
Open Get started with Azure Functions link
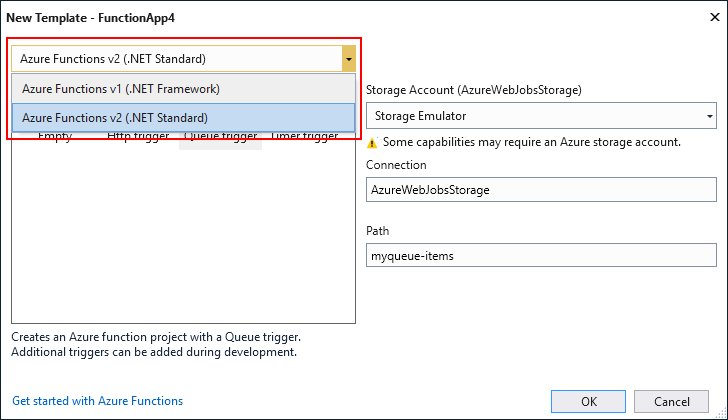pos(98,401)
